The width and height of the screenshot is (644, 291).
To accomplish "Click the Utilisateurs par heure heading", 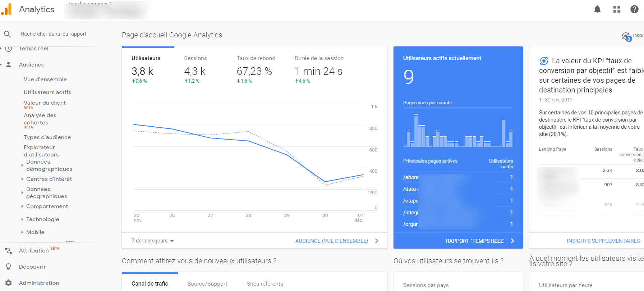I will [x=566, y=285].
